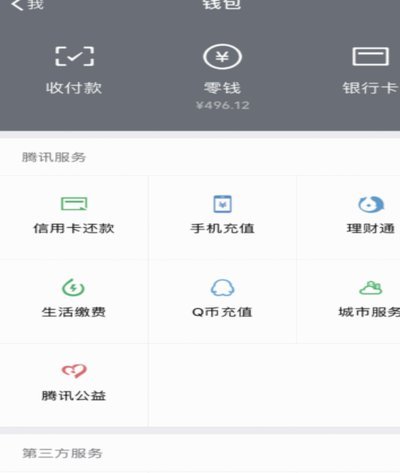This screenshot has height=473, width=400.
Task: Tap the 生活缴费 lightning icon
Action: click(74, 287)
